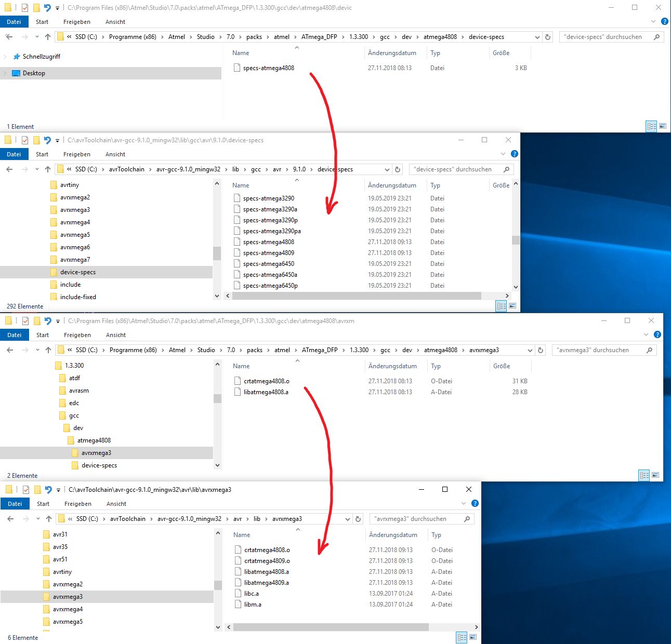
Task: Refresh the device-specs folder in the top window
Action: pyautogui.click(x=547, y=37)
